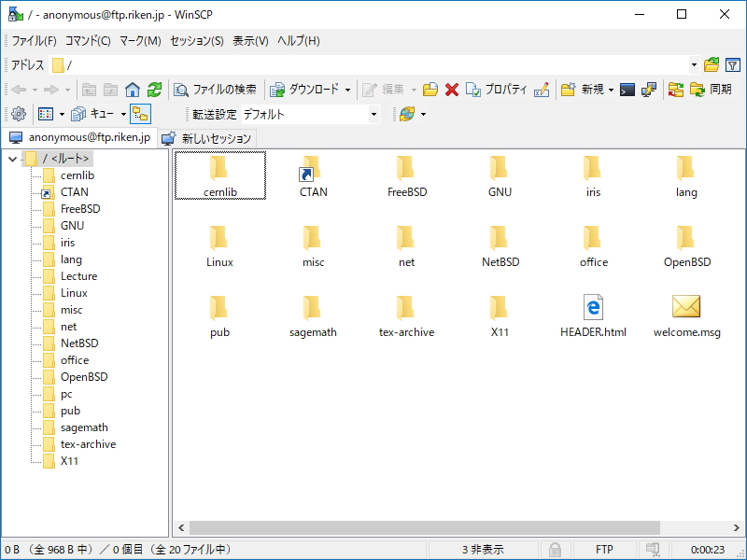Collapse the root folder tree node
747x560 pixels.
(13, 159)
